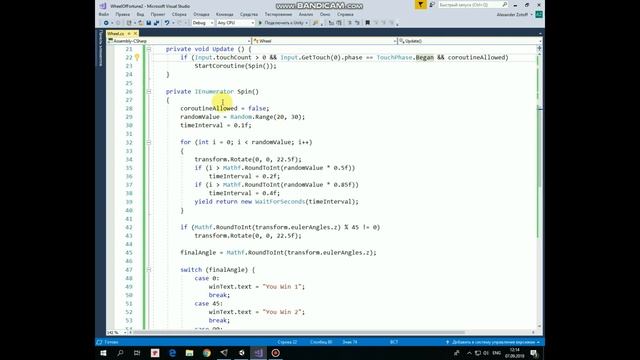Image resolution: width=640 pixels, height=360 pixels.
Task: Switch to the Unity editor on taskbar
Action: coord(241,353)
